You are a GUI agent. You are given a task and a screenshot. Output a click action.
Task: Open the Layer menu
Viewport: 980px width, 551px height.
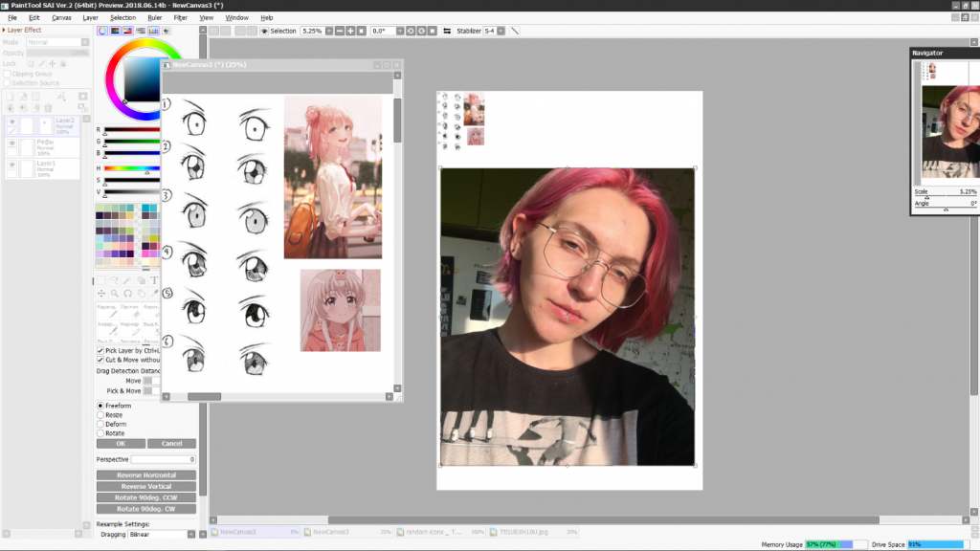pyautogui.click(x=91, y=17)
